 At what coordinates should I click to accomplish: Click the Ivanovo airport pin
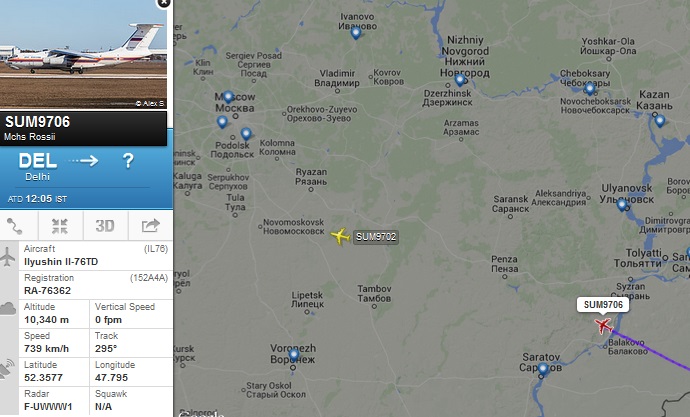[356, 33]
